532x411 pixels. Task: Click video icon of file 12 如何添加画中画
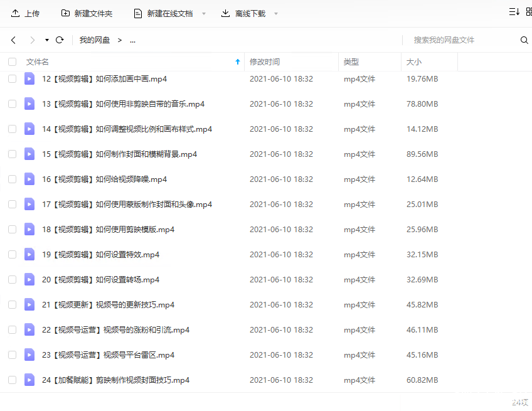click(x=29, y=78)
